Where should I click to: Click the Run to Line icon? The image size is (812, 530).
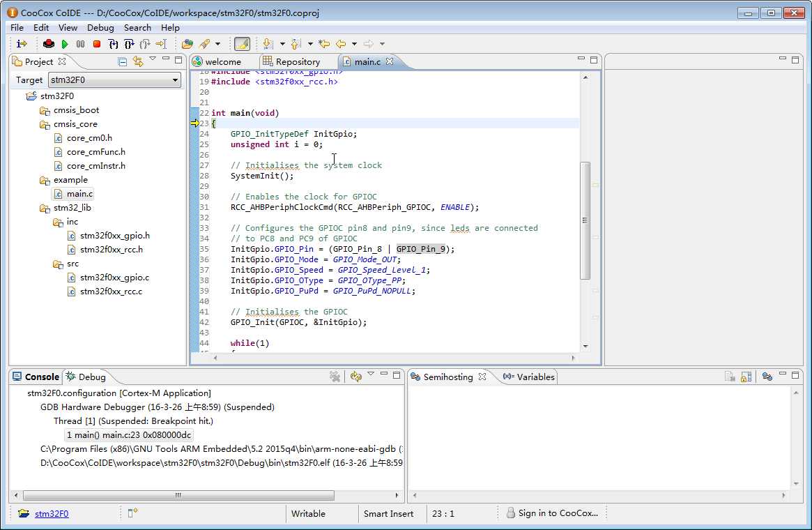pyautogui.click(x=161, y=44)
